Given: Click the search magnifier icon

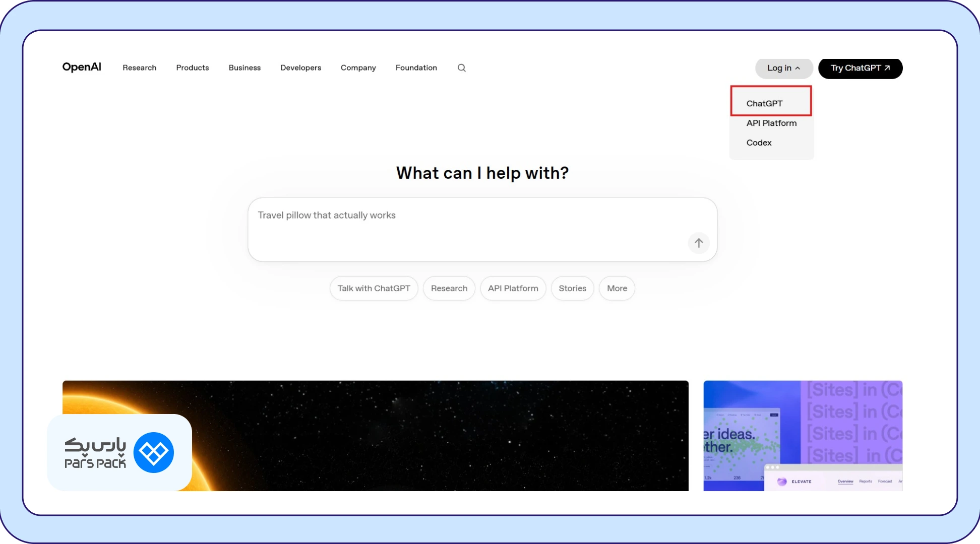Looking at the screenshot, I should 462,68.
